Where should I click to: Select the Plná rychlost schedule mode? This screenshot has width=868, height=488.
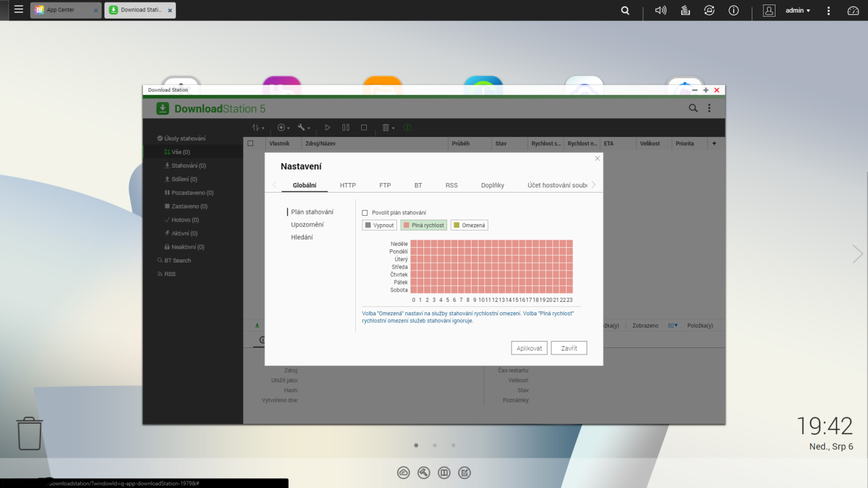pos(423,225)
